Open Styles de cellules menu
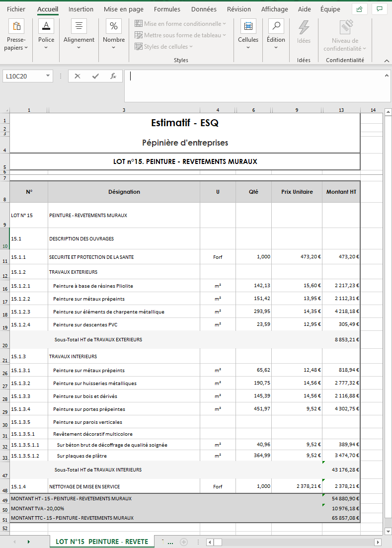The image size is (392, 548). click(164, 47)
